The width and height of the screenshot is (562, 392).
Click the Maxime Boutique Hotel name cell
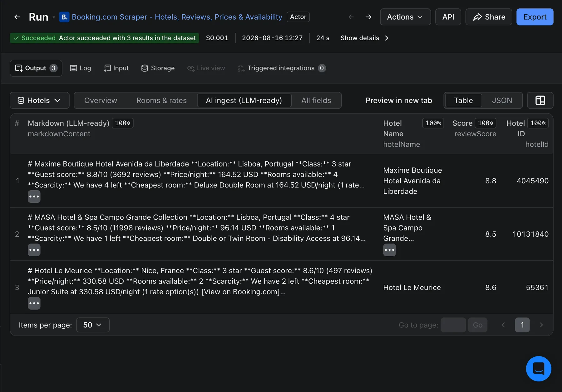(x=412, y=181)
